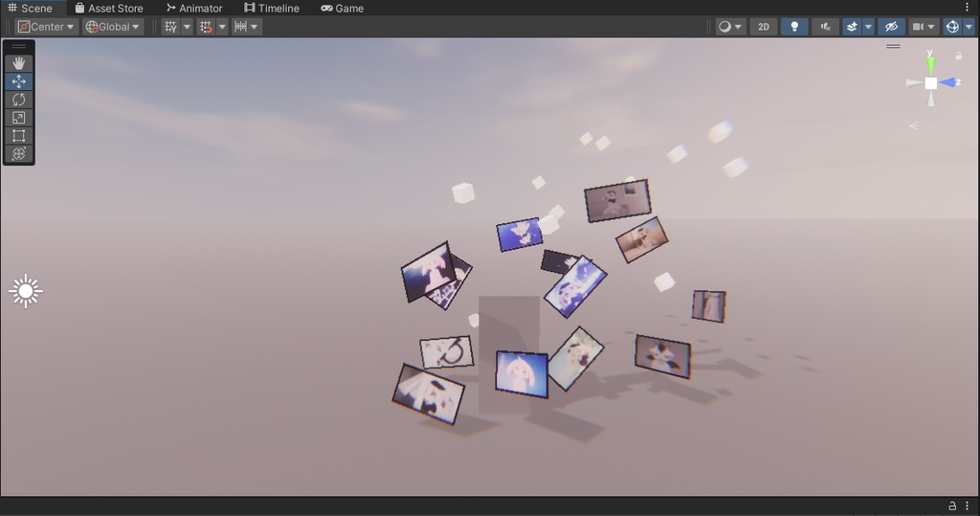Open scene camera settings dropdown

(924, 27)
